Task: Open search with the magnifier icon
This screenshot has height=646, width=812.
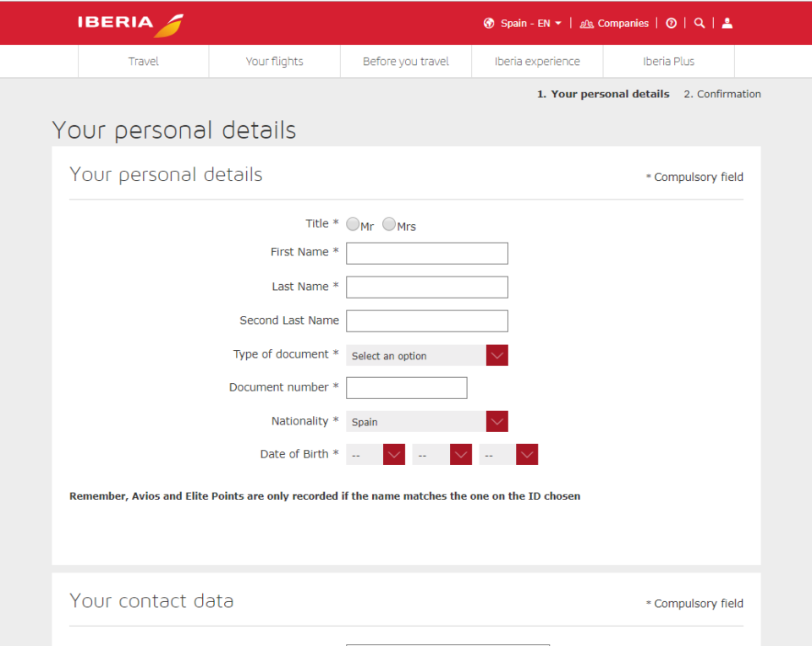Action: point(700,24)
